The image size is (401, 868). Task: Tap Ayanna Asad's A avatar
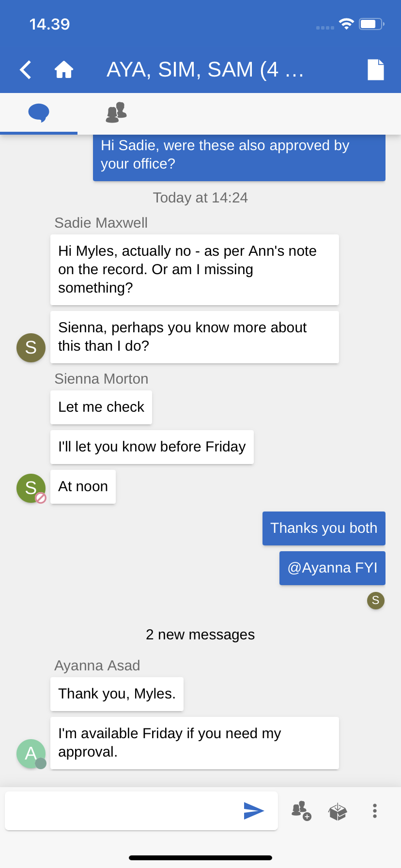[x=31, y=753]
